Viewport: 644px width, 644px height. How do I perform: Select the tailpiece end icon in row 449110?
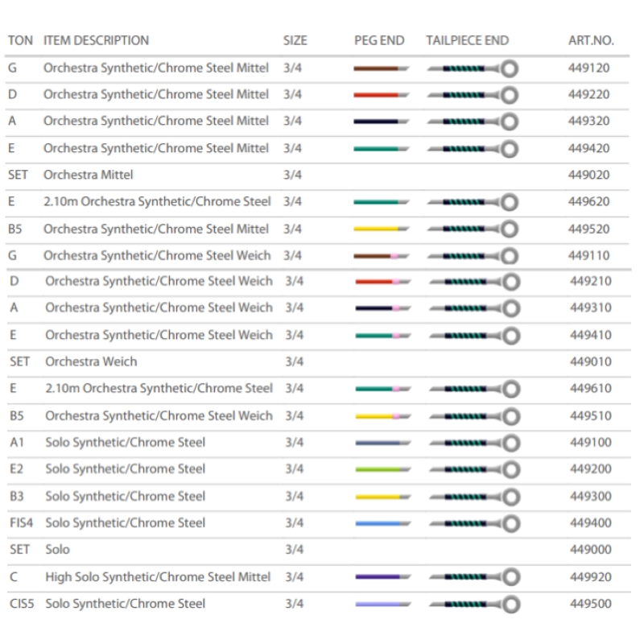pyautogui.click(x=473, y=257)
